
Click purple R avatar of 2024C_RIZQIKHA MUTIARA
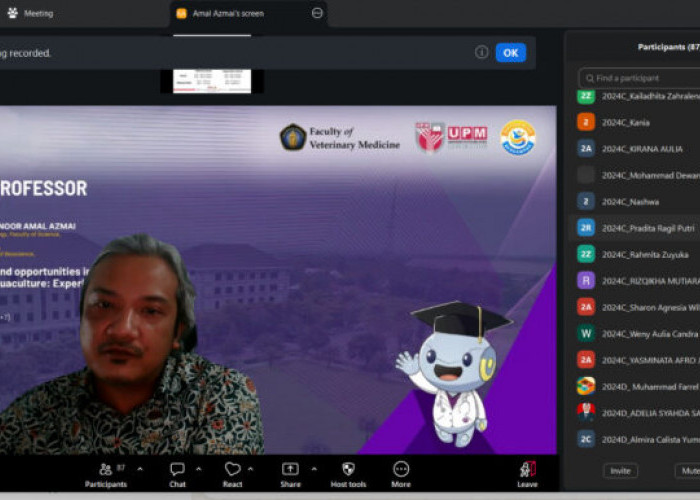(x=586, y=281)
